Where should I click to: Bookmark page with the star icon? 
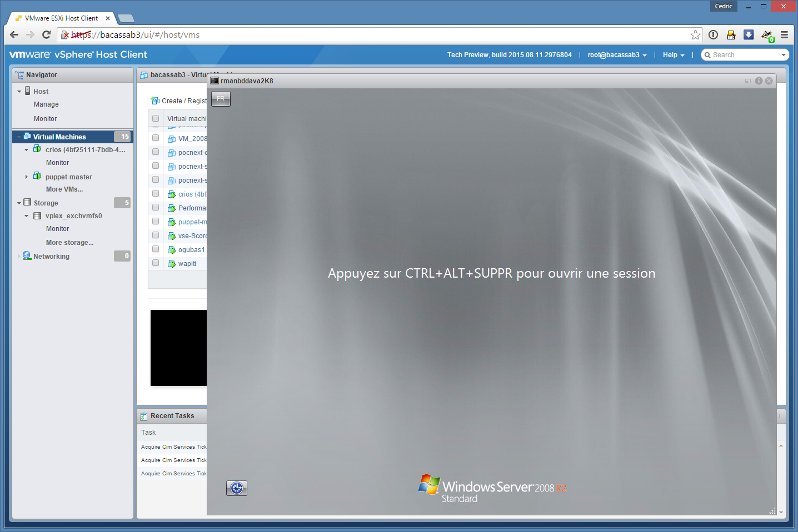695,35
